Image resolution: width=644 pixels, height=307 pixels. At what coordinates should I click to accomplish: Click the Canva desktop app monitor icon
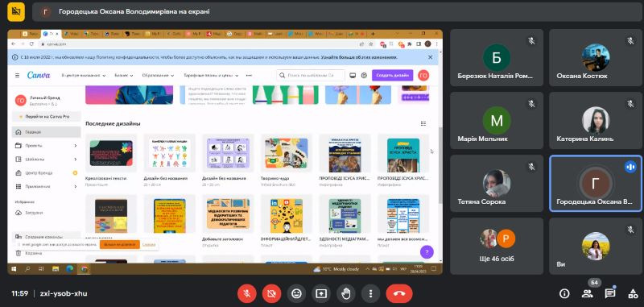(x=353, y=75)
